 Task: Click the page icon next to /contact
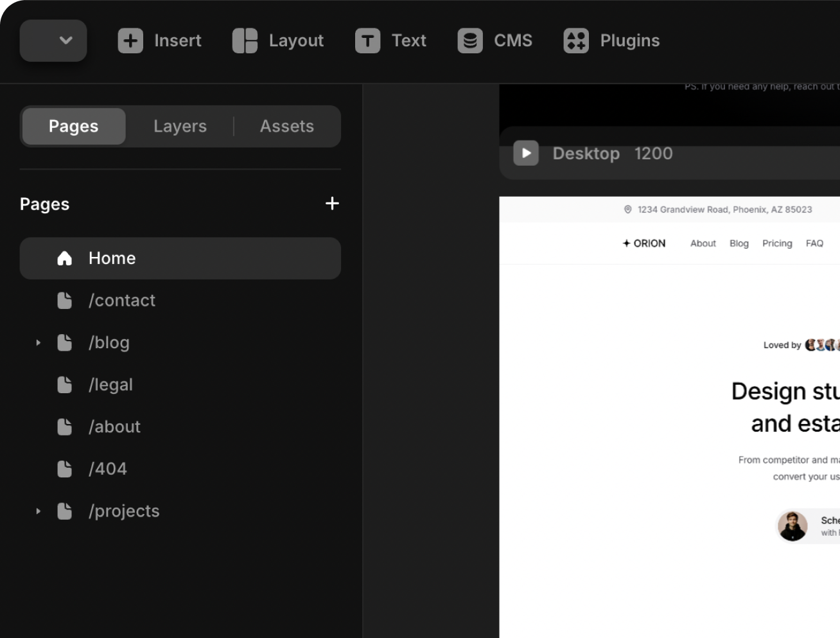[x=64, y=300]
